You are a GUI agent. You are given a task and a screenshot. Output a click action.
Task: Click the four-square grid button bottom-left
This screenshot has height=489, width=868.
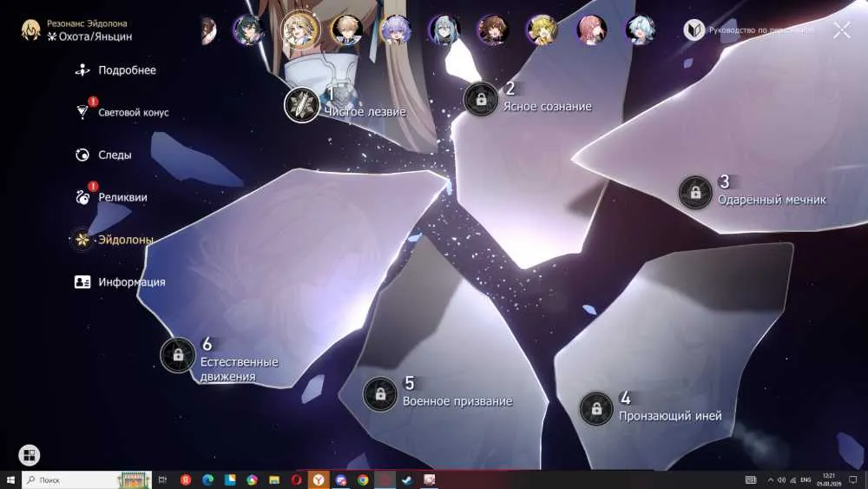pyautogui.click(x=30, y=455)
